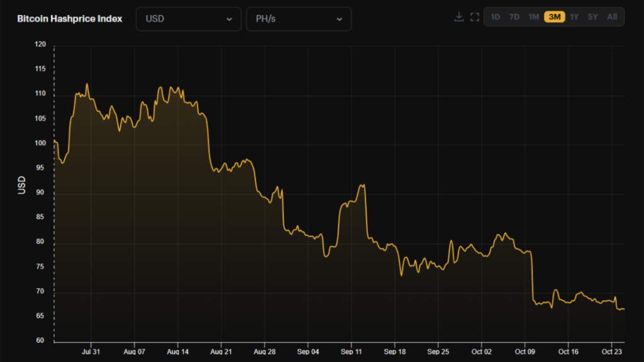Open the PH/s hashrate unit dropdown

(299, 19)
